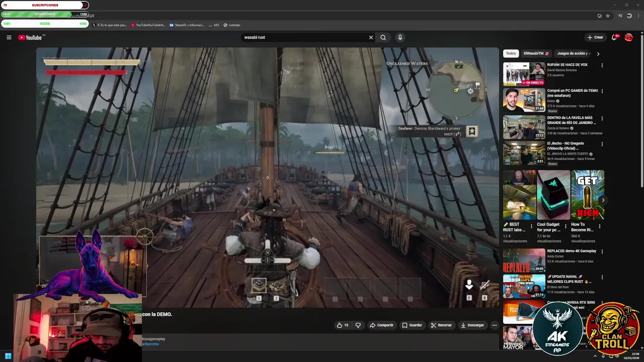Advance the Shorts carousel with right arrow
The height and width of the screenshot is (362, 644).
(x=603, y=200)
